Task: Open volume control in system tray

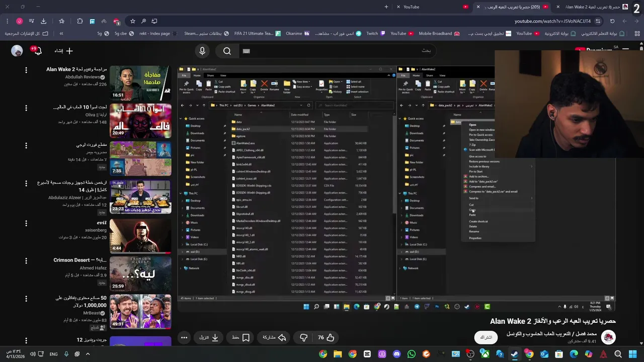Action: tap(33, 354)
